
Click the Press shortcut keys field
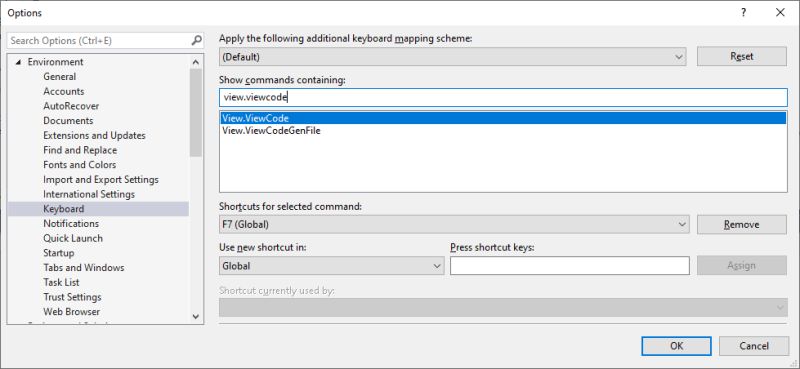point(570,265)
